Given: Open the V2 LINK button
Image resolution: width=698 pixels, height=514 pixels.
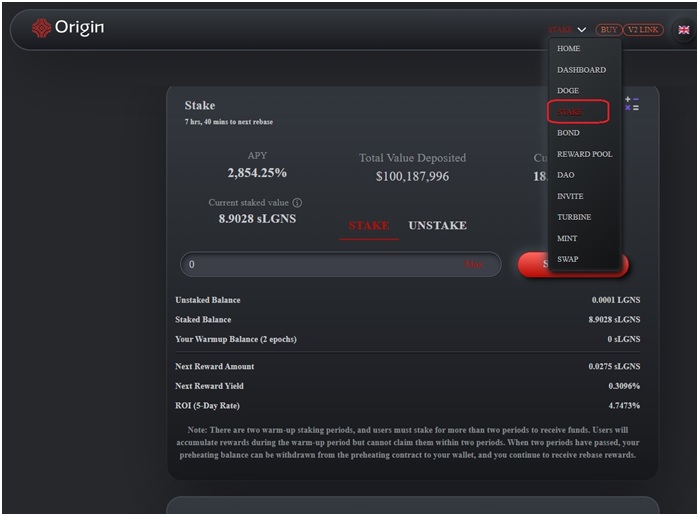Looking at the screenshot, I should point(643,30).
